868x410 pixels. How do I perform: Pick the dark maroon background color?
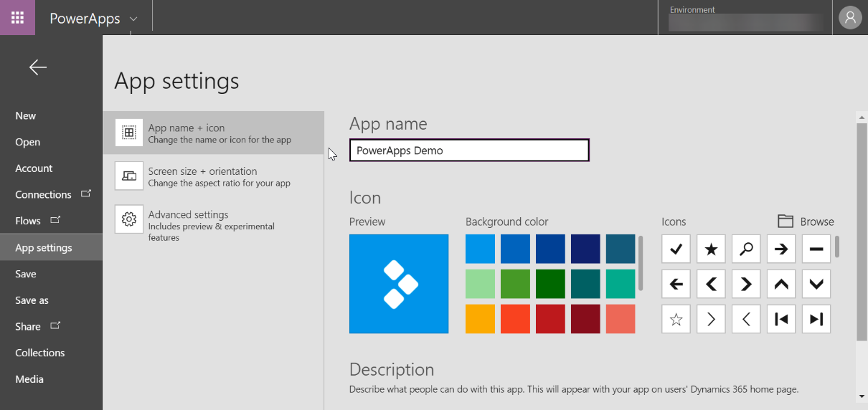585,319
